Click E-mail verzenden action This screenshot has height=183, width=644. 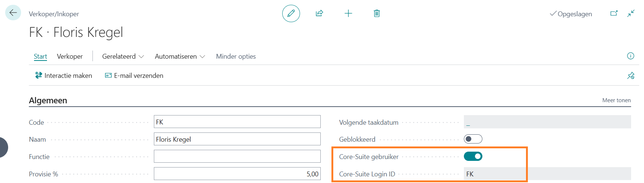coord(134,76)
